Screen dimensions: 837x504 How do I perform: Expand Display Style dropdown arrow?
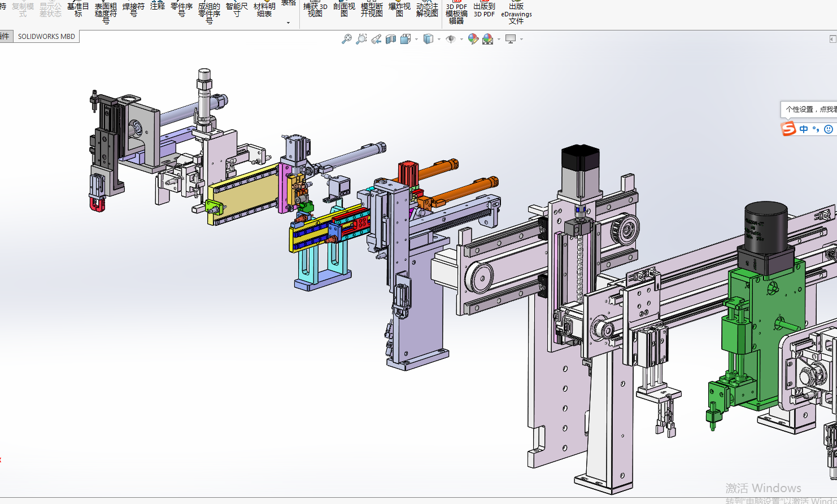pos(439,40)
